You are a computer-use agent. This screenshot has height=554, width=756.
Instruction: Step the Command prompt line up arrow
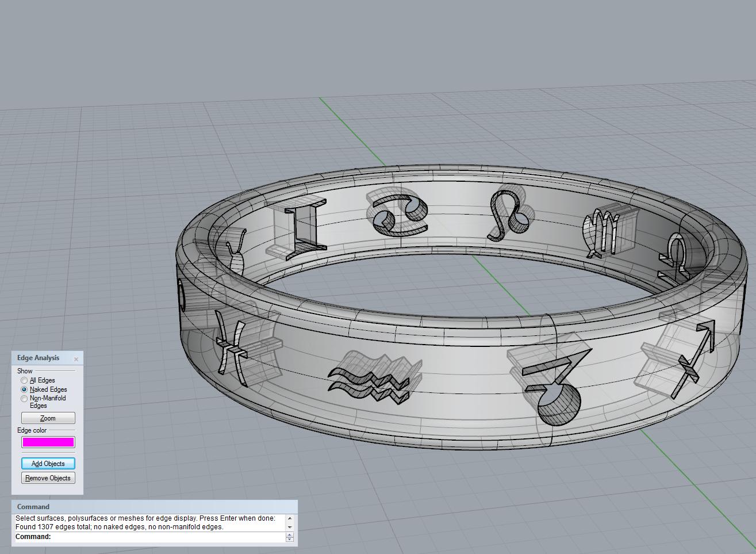coord(290,534)
